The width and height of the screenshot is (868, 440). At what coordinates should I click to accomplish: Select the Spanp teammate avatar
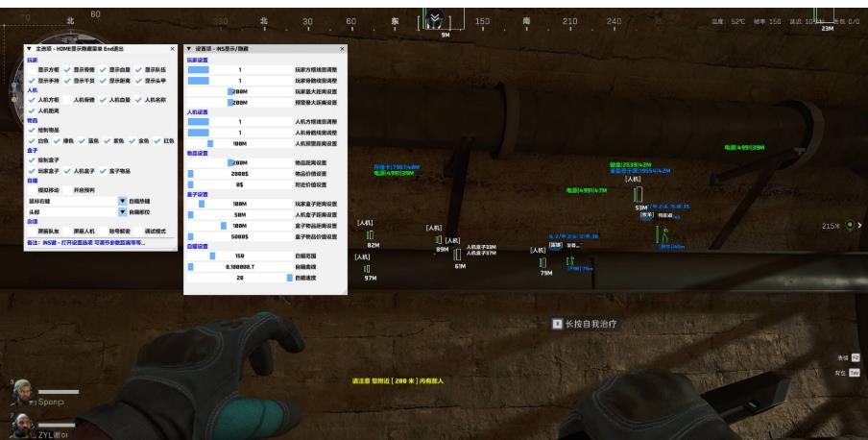pos(22,392)
